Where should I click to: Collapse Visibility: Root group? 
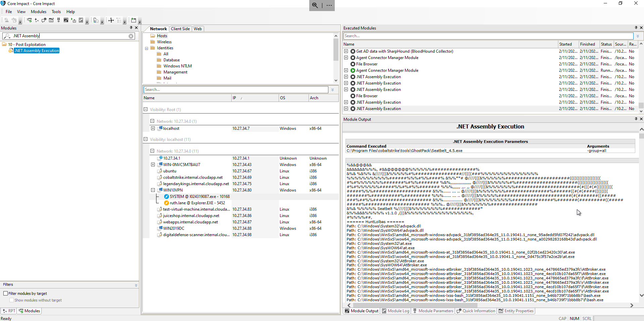(x=145, y=109)
